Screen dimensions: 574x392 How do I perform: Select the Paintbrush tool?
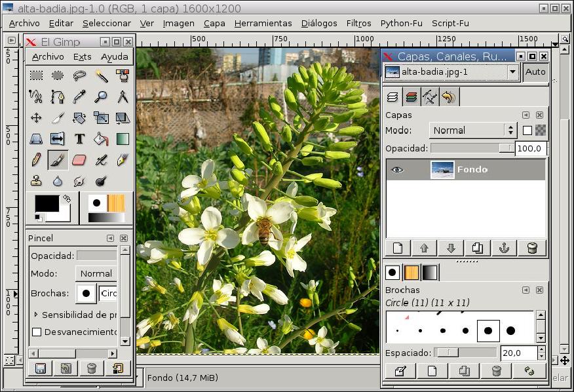pos(58,160)
